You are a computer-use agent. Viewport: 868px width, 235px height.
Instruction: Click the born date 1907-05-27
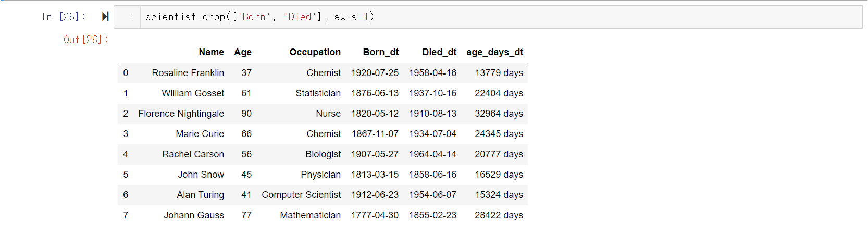coord(375,154)
